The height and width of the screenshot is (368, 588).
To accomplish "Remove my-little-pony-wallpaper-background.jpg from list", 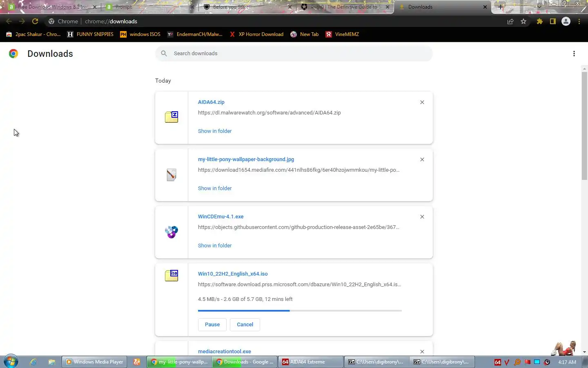I will point(422,159).
